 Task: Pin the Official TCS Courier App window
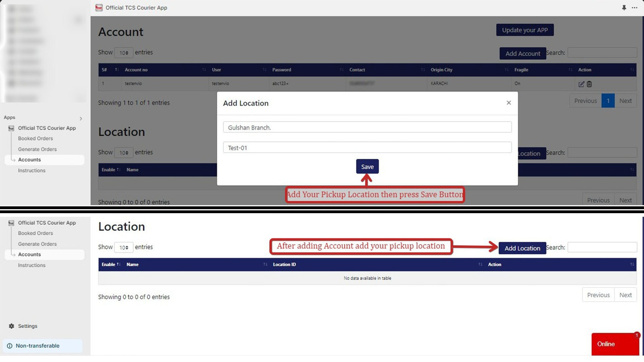[x=624, y=8]
